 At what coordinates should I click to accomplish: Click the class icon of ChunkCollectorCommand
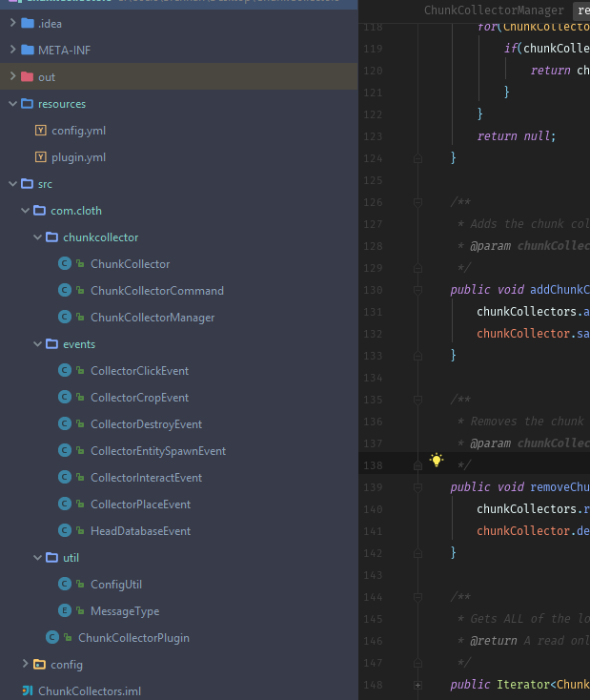(x=65, y=290)
